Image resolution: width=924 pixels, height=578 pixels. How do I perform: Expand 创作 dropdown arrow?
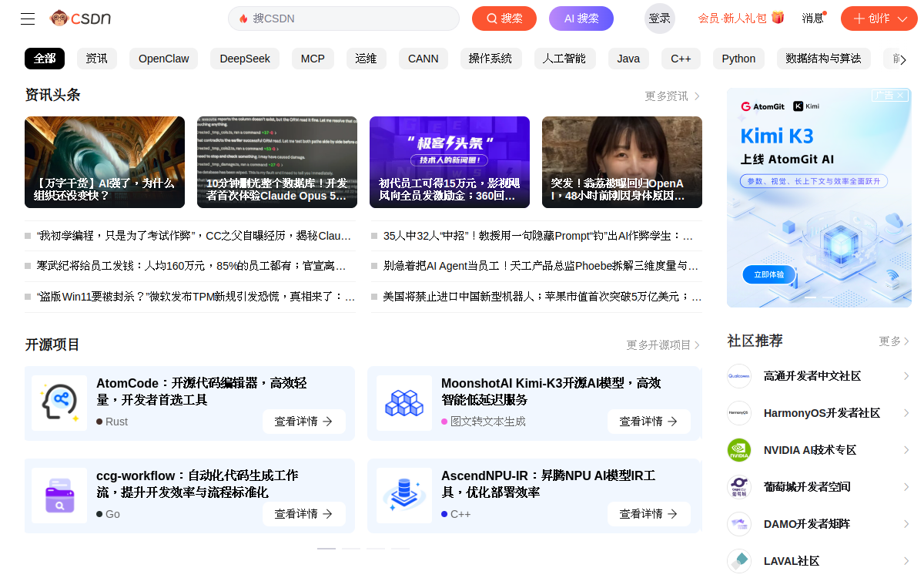[902, 18]
